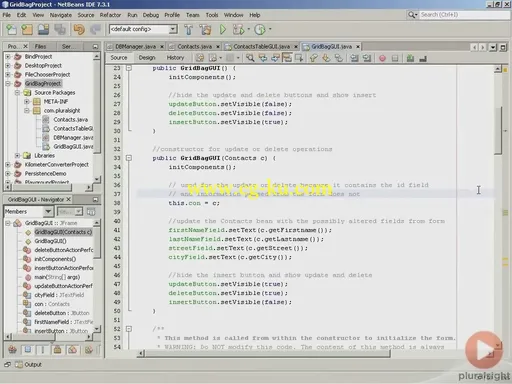Toggle Rectangular Selection in editor toolbar

pos(299,58)
